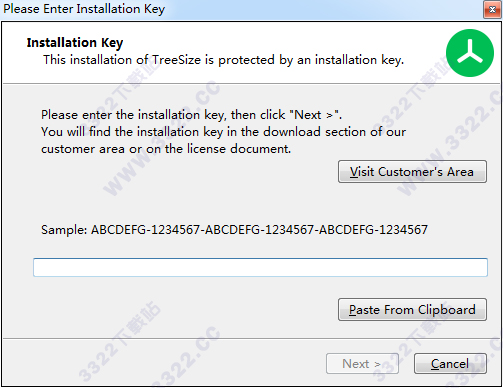This screenshot has width=503, height=388.
Task: Click the 'Sample:' label
Action: click(x=64, y=230)
